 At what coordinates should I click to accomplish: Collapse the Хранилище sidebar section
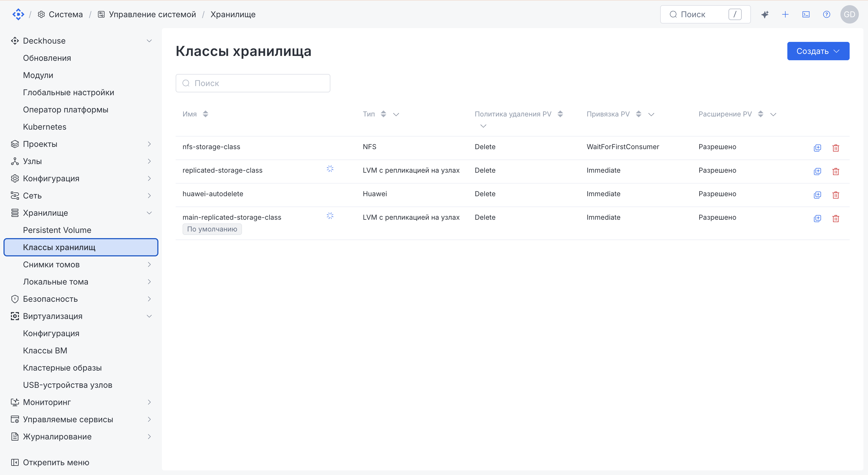tap(149, 213)
